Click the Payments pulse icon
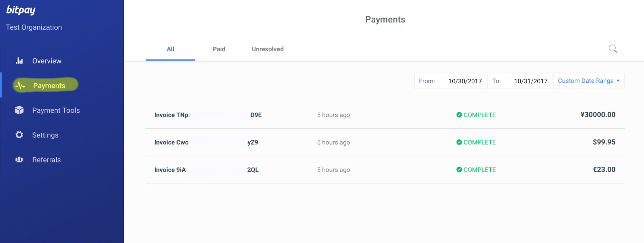Viewport: 644px width, 243px height. [20, 85]
